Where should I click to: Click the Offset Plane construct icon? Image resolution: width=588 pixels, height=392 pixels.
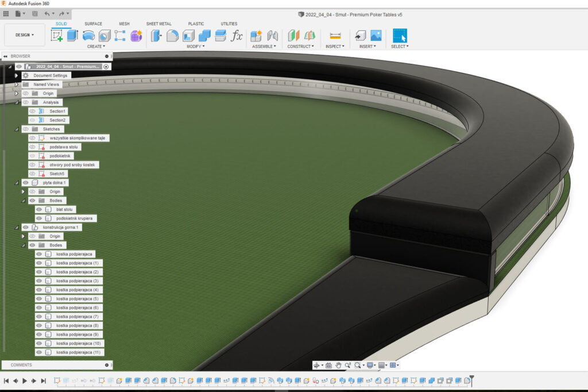[293, 36]
